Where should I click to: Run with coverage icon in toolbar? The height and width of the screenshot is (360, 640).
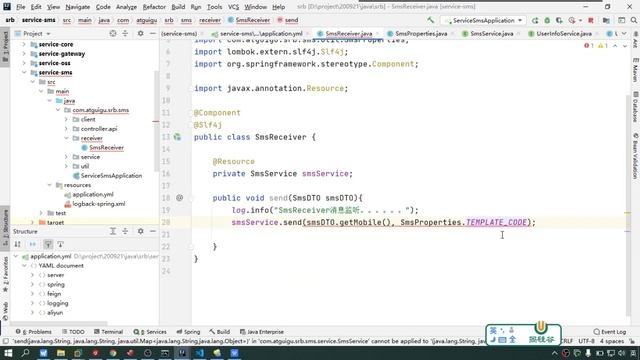click(559, 20)
